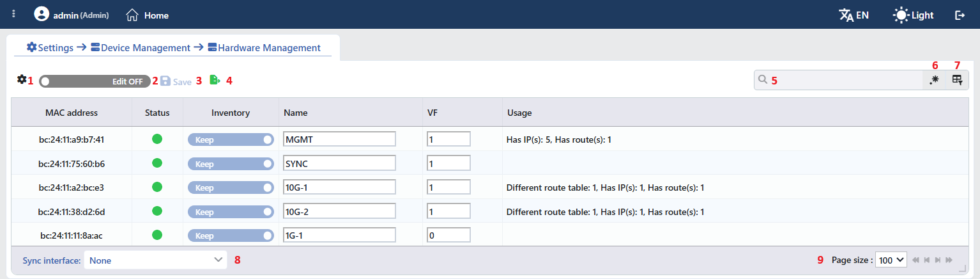Viewport: 980px width, 279px height.
Task: Select MAC address bc:24:11:a2:bc:e3
Action: coord(72,187)
